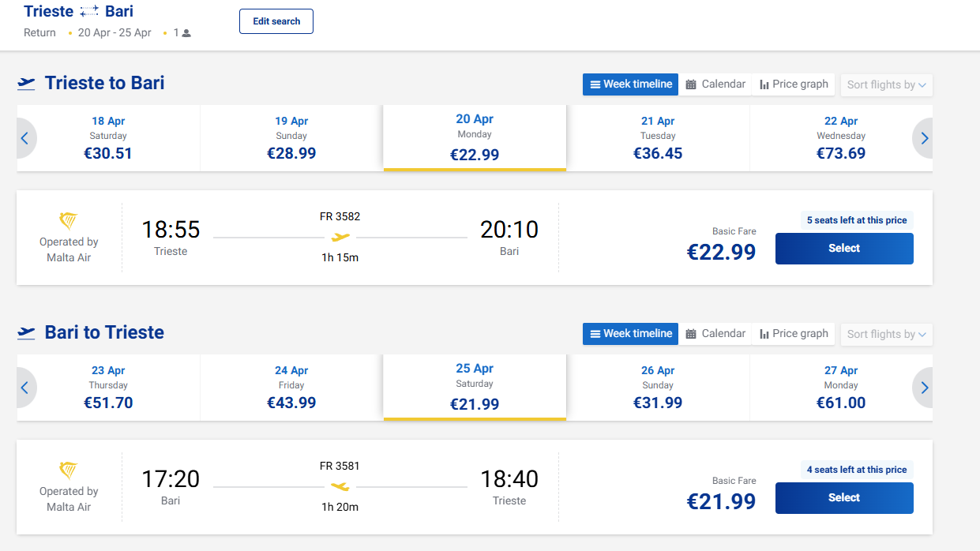This screenshot has height=551, width=980.
Task: Click the Ryanair harp logo on flight FR 3582
Action: point(69,221)
